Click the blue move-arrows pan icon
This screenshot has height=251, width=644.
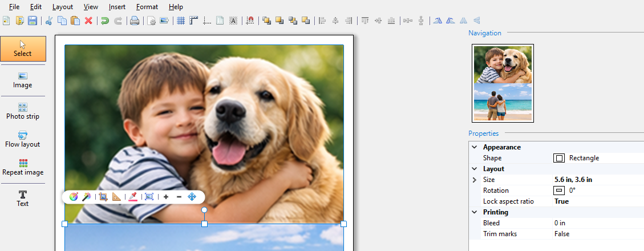(192, 197)
